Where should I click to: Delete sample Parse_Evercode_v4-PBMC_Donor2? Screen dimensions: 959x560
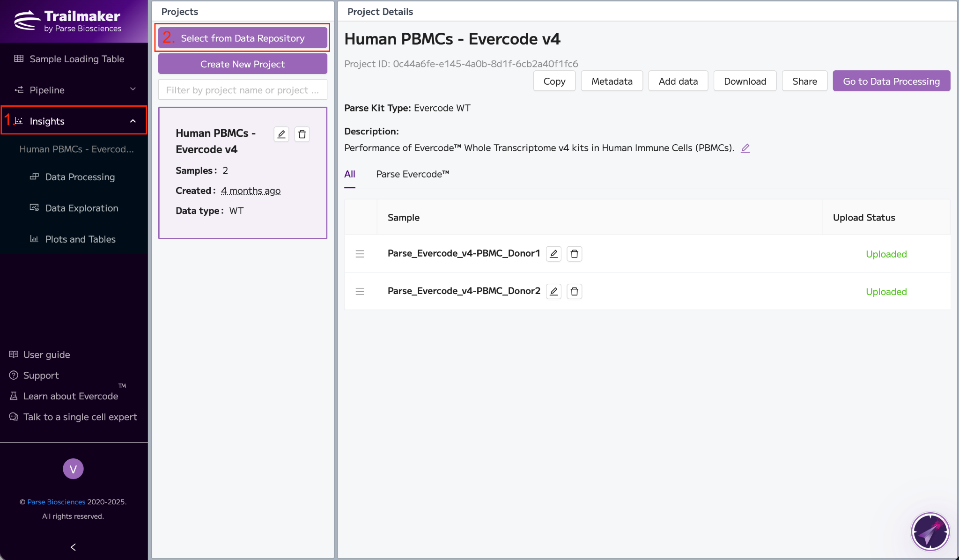(575, 291)
